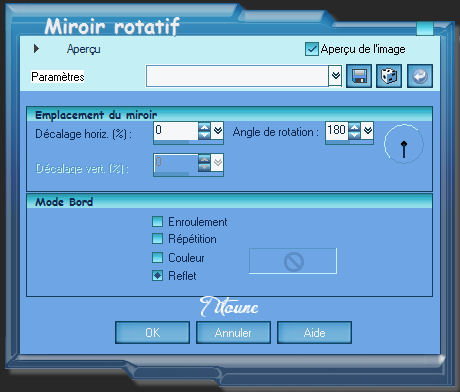Click the OK button
This screenshot has width=460, height=392.
tap(152, 332)
